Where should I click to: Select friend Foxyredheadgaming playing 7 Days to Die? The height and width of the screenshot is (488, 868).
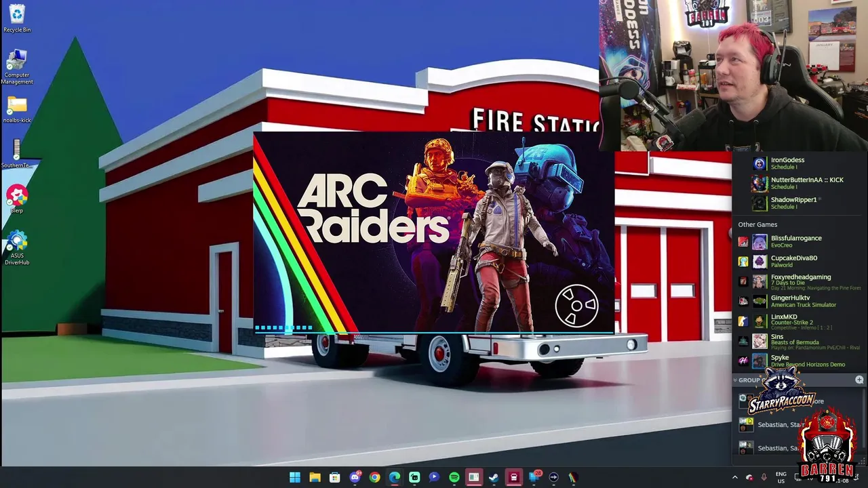click(x=799, y=281)
